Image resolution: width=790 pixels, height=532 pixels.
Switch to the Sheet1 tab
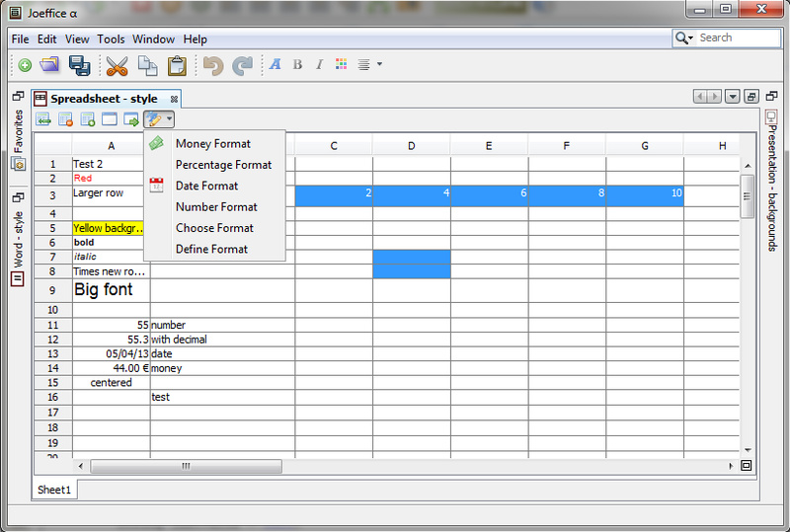(x=54, y=490)
